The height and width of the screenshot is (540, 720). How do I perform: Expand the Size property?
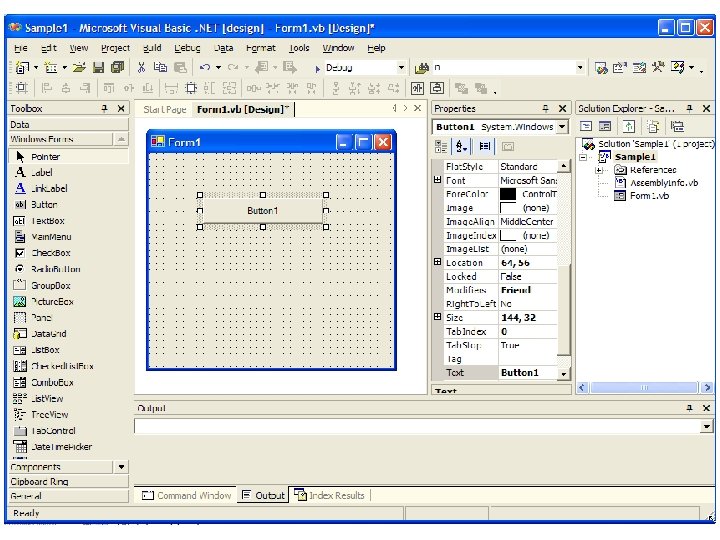(438, 317)
